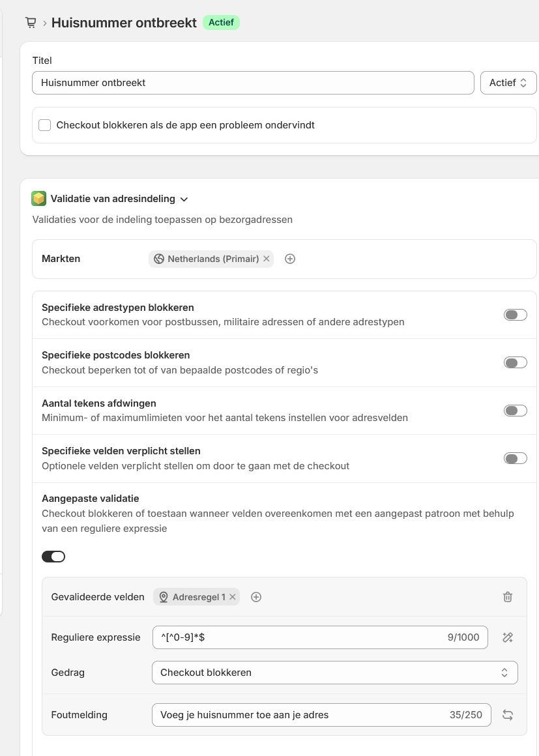Remove Adresregel 1 field tag
The height and width of the screenshot is (756, 539).
(x=233, y=597)
